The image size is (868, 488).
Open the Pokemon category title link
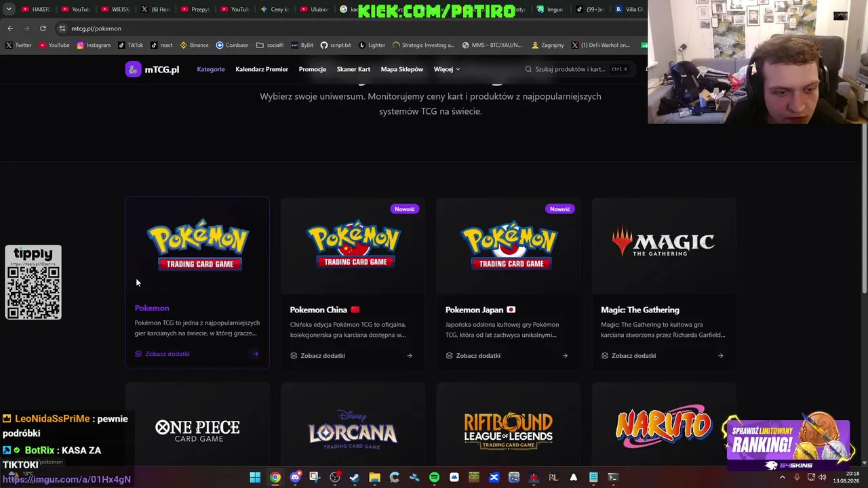(x=152, y=308)
